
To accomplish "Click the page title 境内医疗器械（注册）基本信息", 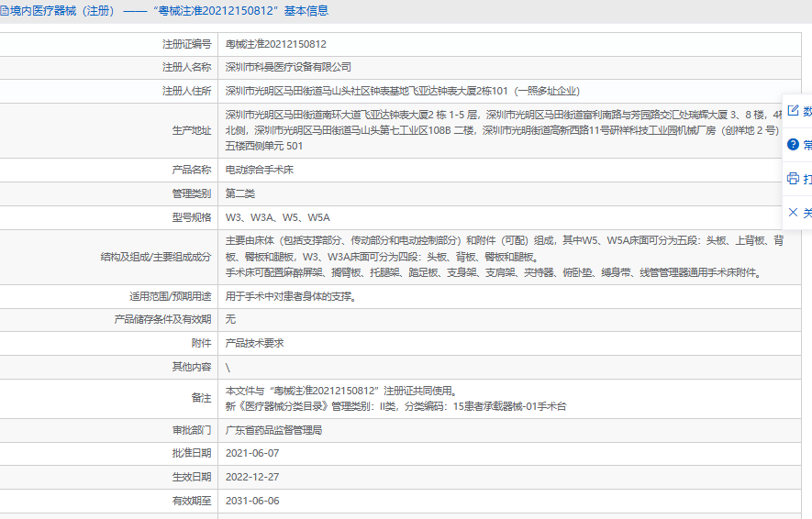I will tap(164, 11).
